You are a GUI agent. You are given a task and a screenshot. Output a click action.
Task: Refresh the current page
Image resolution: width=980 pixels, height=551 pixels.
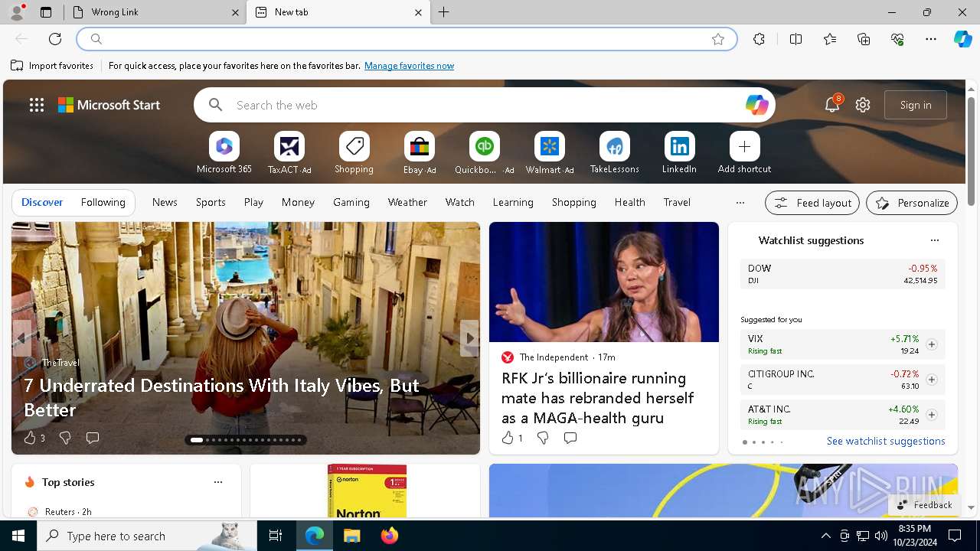click(x=55, y=39)
